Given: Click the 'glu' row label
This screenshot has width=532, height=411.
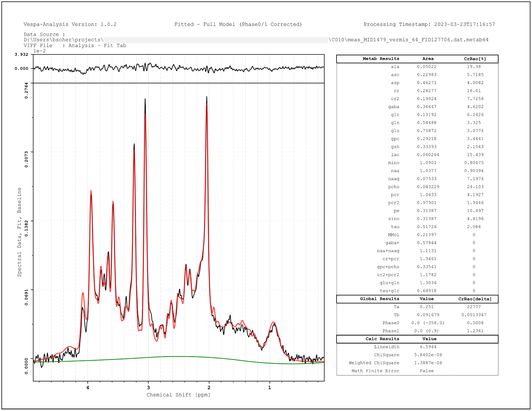Looking at the screenshot, I should (x=395, y=131).
